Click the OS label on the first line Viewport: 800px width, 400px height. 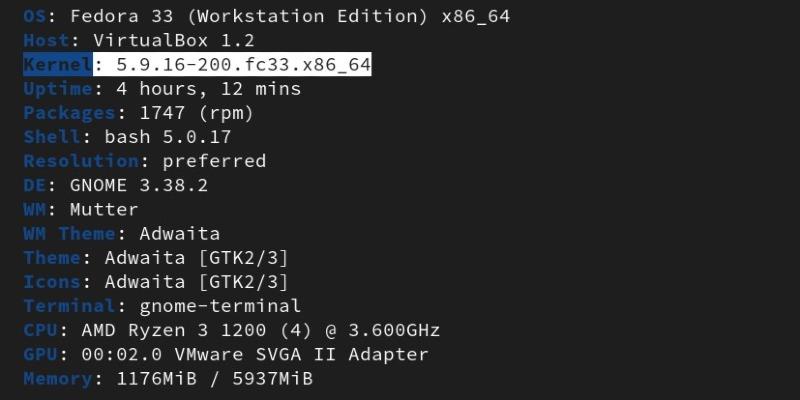[x=35, y=17]
